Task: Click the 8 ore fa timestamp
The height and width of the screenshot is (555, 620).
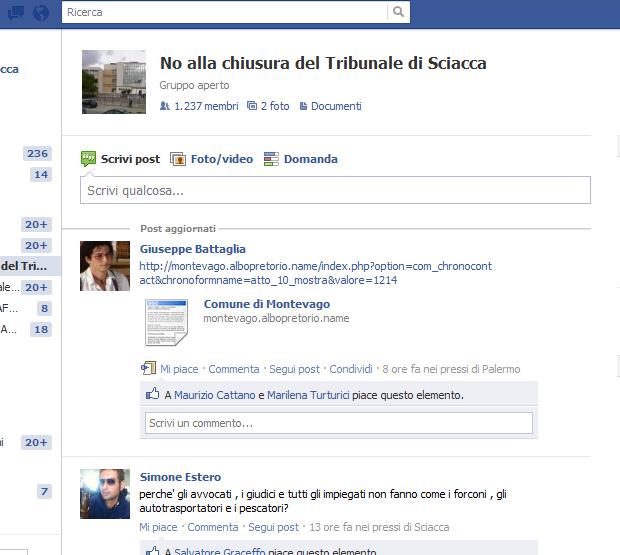Action: 451,369
